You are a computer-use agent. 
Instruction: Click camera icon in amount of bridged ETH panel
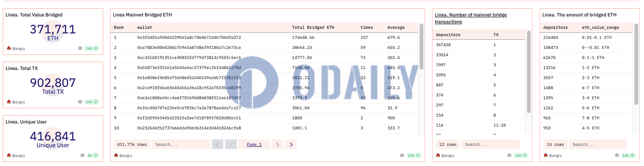coord(617,155)
